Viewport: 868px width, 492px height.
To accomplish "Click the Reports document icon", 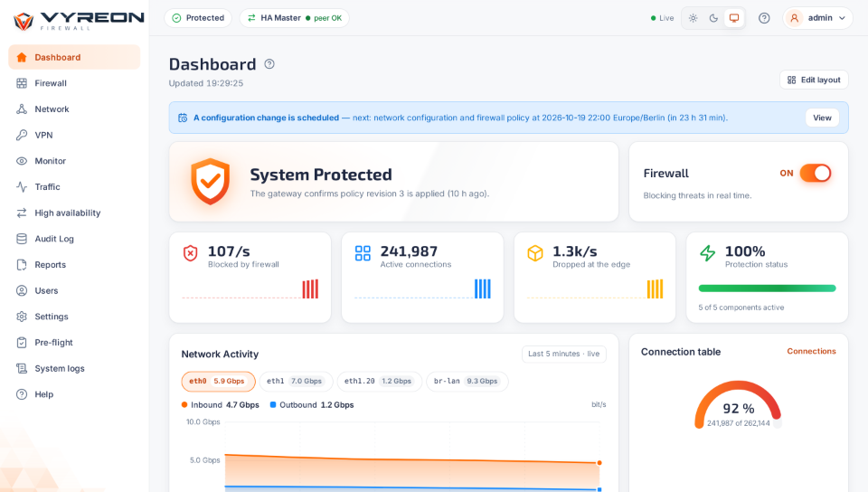I will tap(22, 264).
